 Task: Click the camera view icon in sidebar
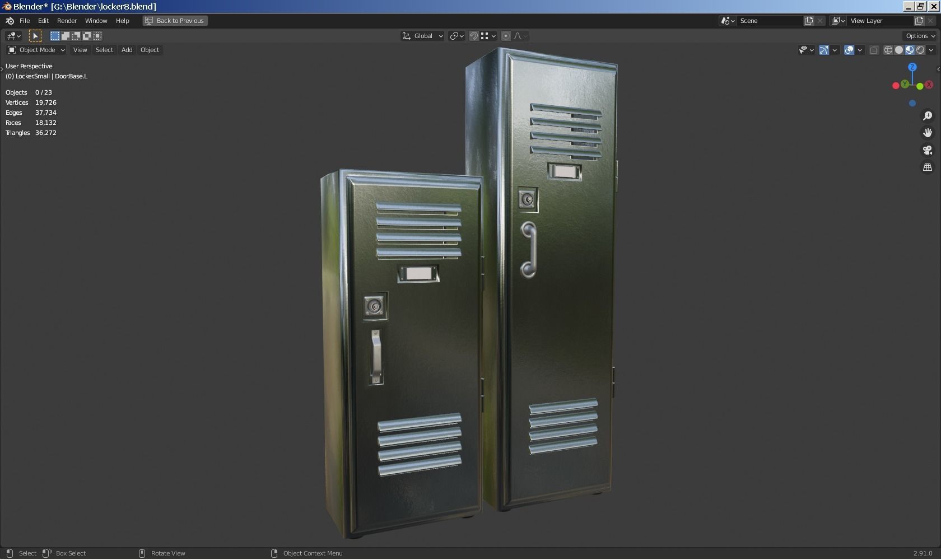(x=928, y=150)
